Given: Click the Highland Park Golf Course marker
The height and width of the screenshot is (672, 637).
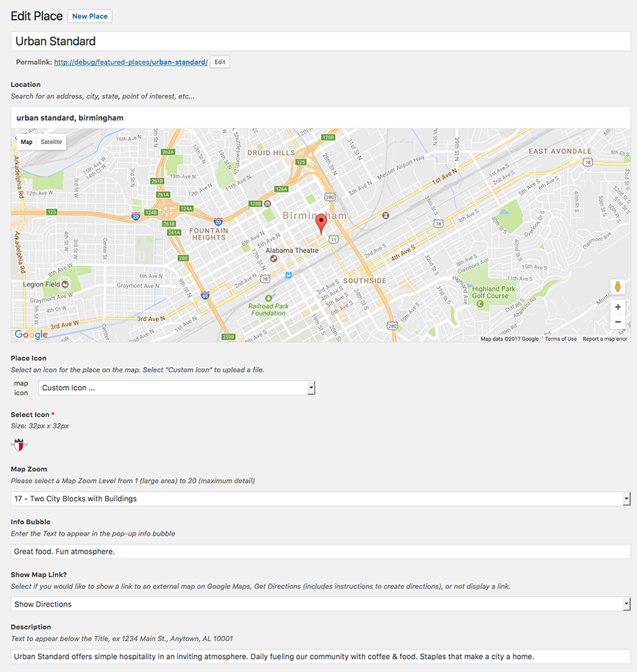Looking at the screenshot, I should [x=480, y=304].
